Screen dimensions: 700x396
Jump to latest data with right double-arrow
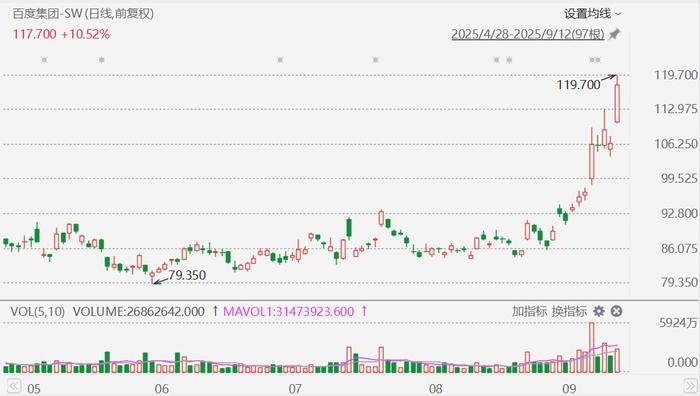[690, 386]
